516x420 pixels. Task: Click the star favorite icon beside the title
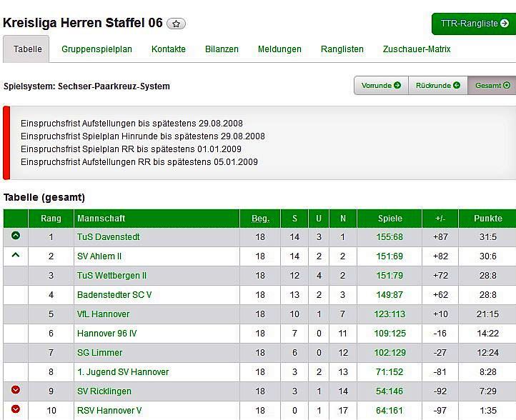click(177, 24)
